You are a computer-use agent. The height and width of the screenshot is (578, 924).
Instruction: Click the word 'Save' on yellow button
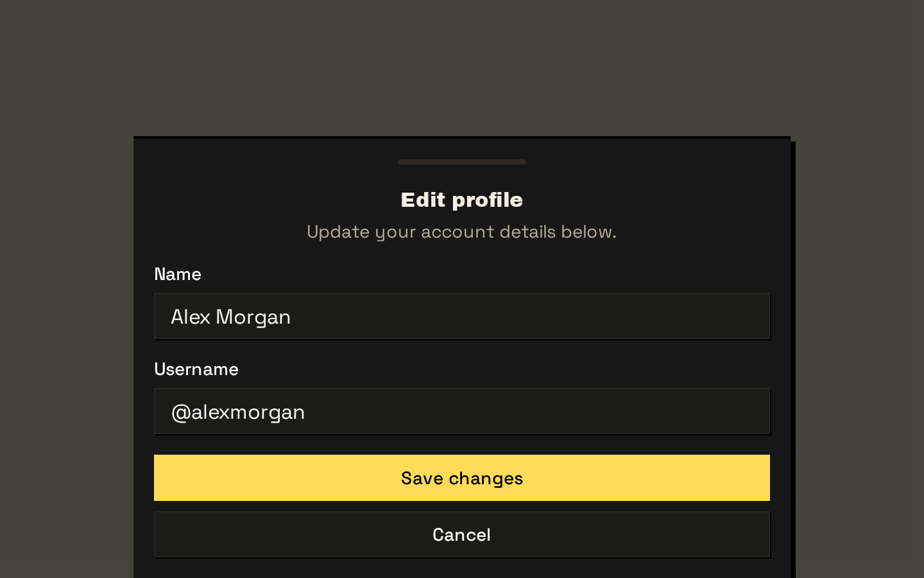pos(422,478)
